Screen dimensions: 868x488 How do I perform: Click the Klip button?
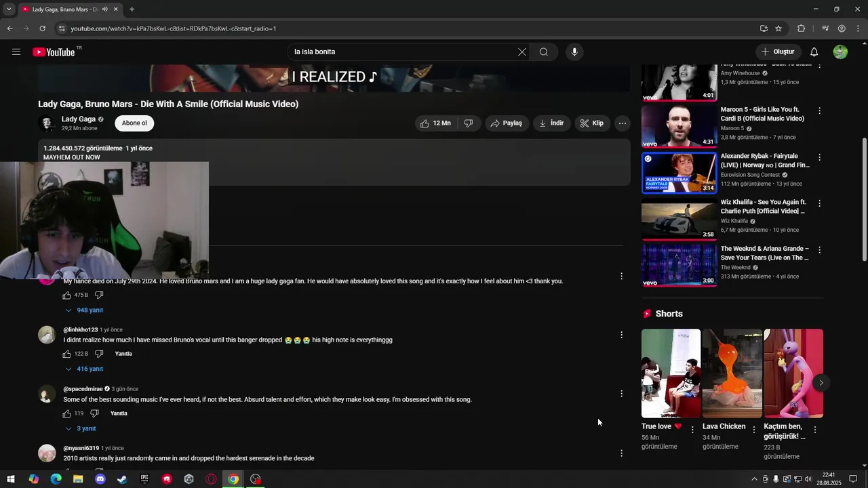coord(592,123)
